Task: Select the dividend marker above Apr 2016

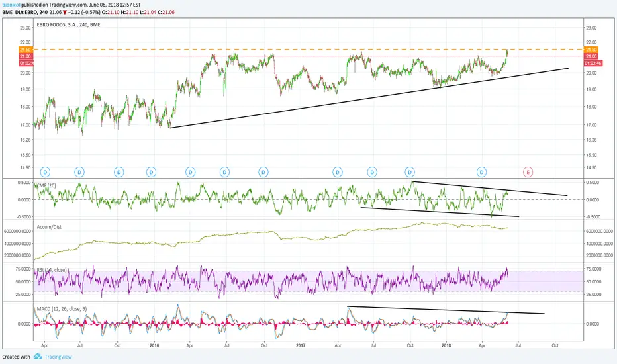Action: [x=191, y=172]
